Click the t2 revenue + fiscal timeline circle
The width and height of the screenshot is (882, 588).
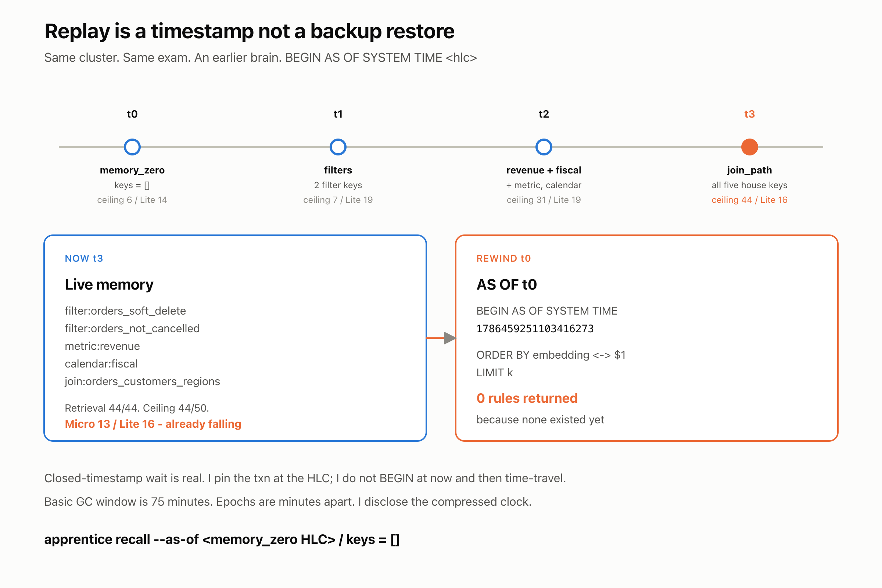[x=544, y=147]
